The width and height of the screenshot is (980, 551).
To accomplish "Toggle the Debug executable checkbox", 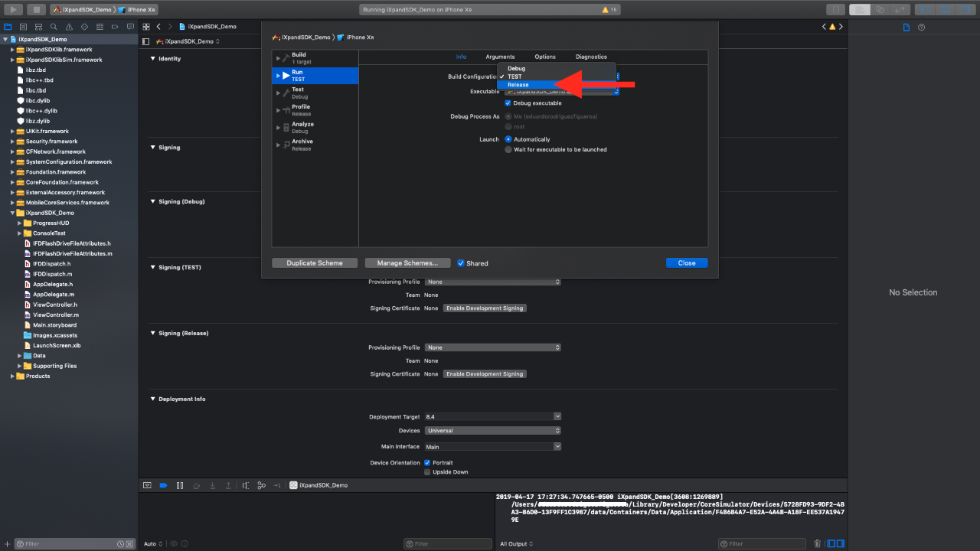I will coord(508,103).
